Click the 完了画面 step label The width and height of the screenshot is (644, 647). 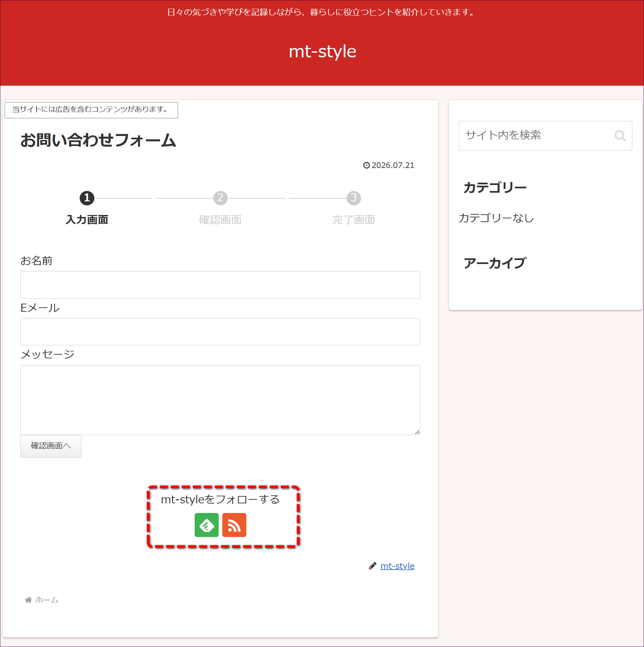[x=354, y=220]
